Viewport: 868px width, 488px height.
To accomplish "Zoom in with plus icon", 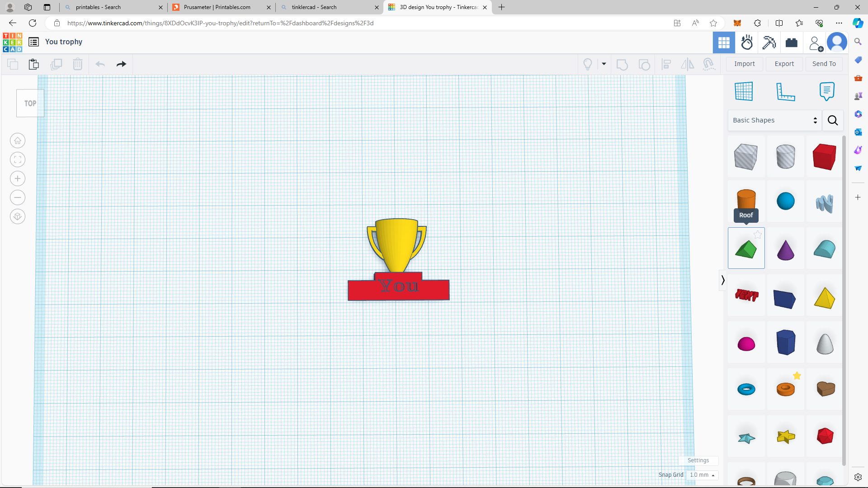I will (18, 178).
